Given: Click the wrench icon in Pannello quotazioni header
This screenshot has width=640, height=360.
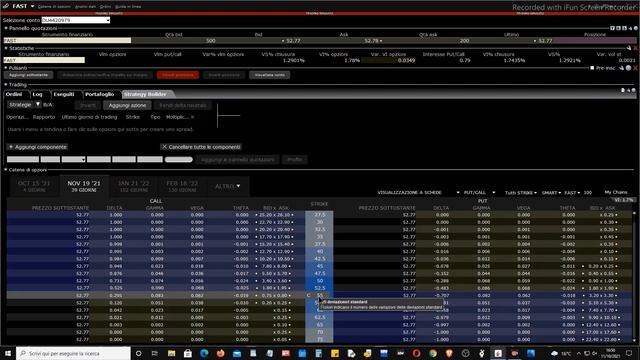Looking at the screenshot, I should 630,28.
